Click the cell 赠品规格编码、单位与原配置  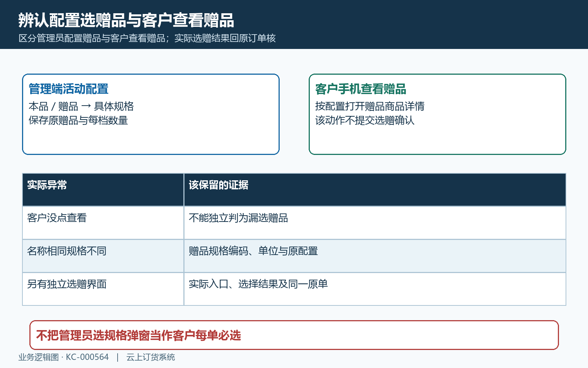[375, 256]
